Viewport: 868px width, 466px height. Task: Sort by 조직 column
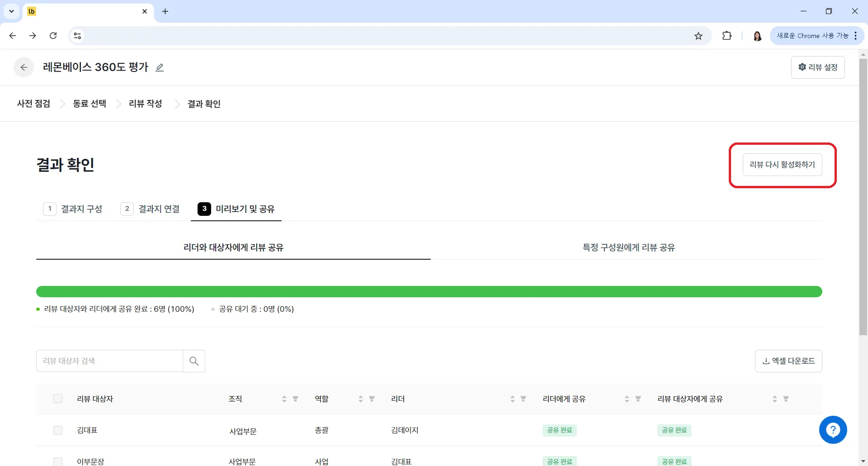284,399
